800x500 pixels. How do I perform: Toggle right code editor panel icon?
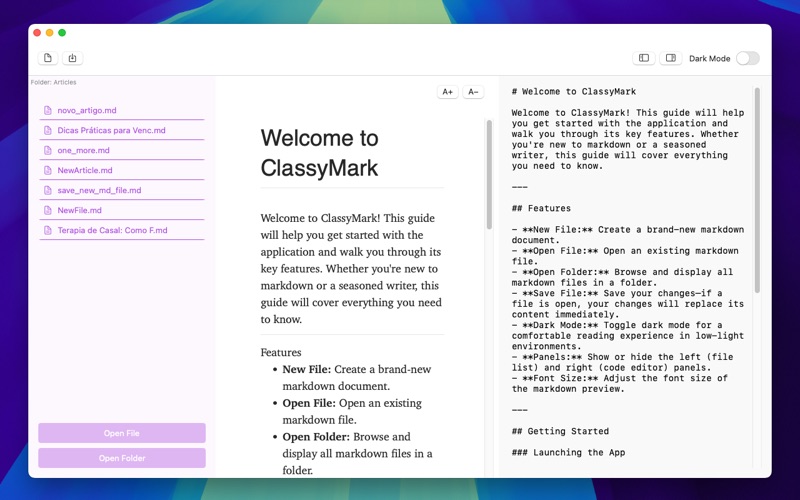pos(670,58)
